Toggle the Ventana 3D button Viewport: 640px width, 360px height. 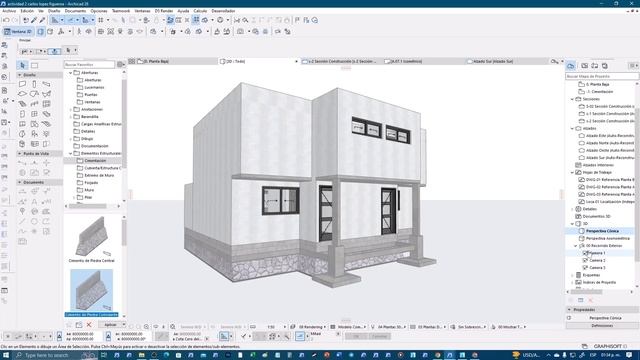[x=18, y=31]
